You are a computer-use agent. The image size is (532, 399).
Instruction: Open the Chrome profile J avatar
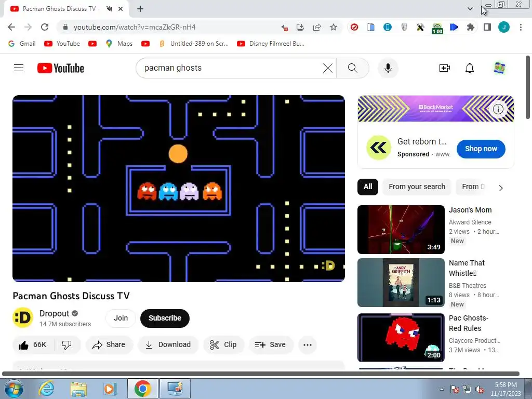504,27
